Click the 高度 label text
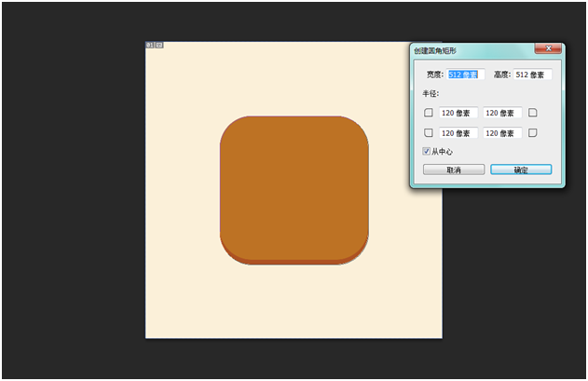588x381 pixels. [x=502, y=75]
